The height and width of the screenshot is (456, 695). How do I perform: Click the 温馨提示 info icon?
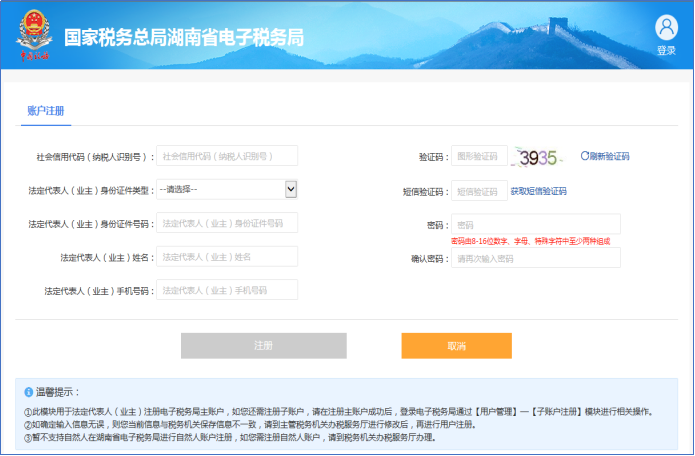pyautogui.click(x=28, y=391)
